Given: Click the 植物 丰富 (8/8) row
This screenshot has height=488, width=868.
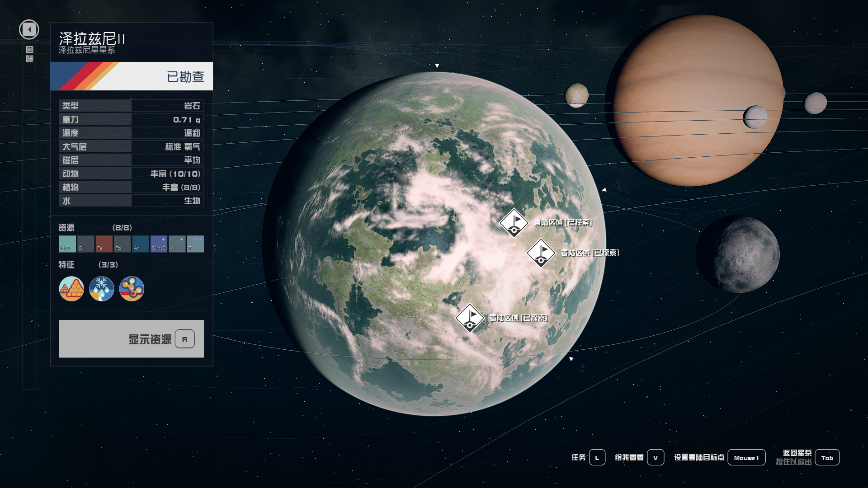Looking at the screenshot, I should (132, 187).
